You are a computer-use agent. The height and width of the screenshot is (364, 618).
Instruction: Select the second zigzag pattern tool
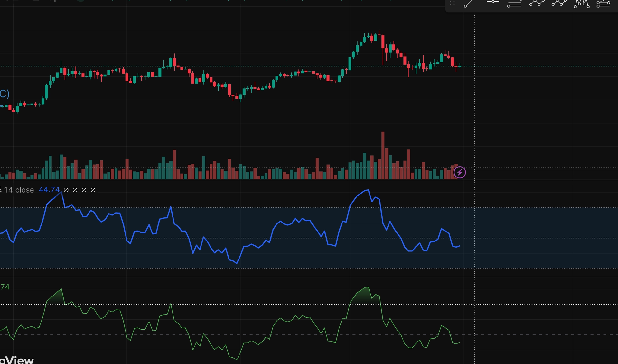pos(559,3)
